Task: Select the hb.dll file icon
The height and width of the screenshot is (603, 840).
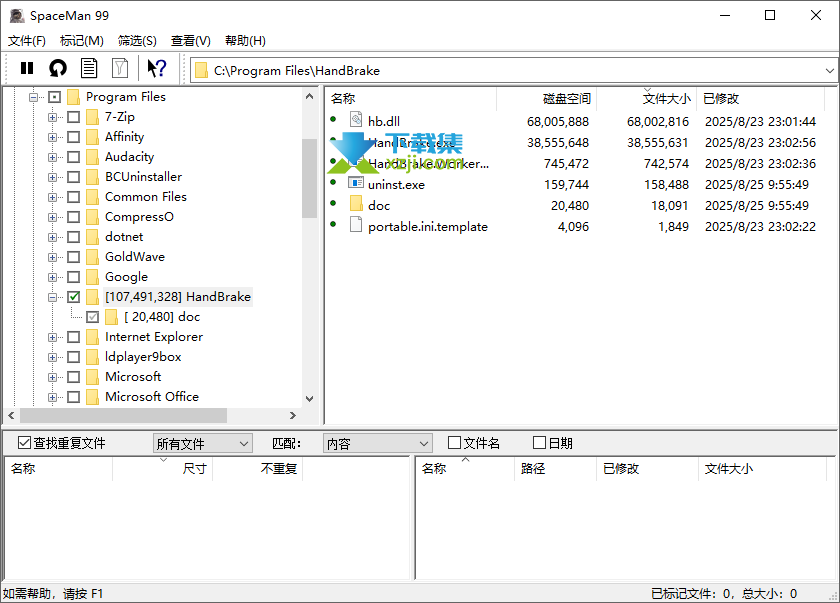Action: pos(355,121)
